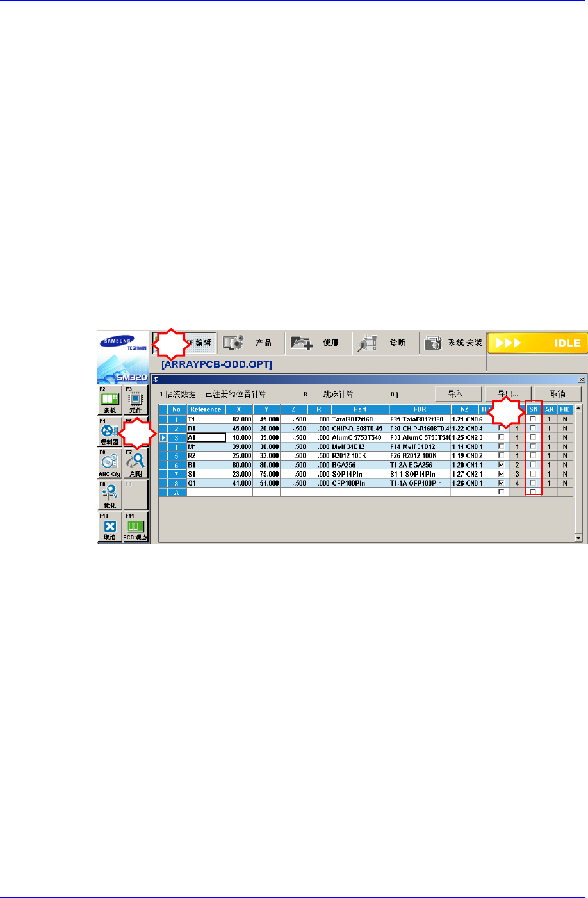The width and height of the screenshot is (588, 898).
Task: Tick the SK checkbox for row M1
Action: [x=533, y=446]
